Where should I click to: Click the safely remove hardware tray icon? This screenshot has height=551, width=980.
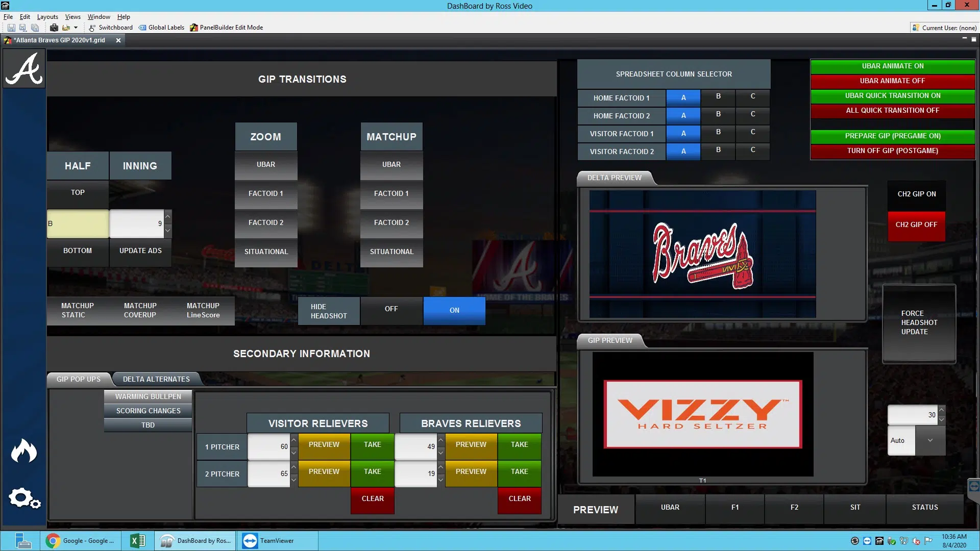pyautogui.click(x=891, y=541)
